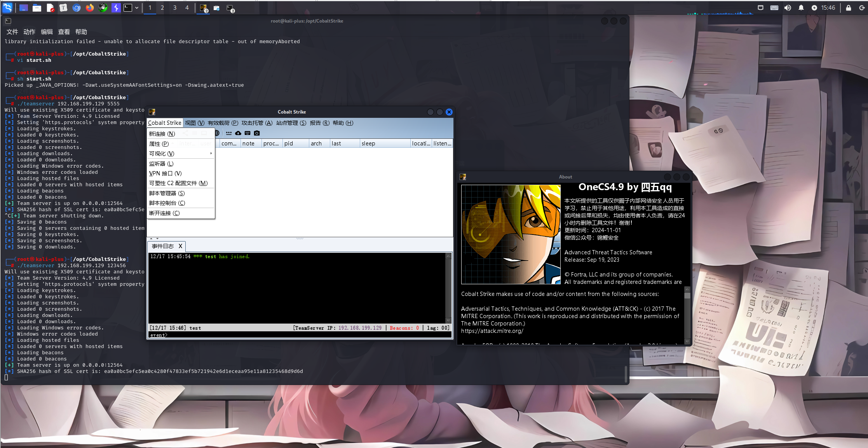Launch Firefox from the top panel
868x448 pixels.
[x=90, y=8]
